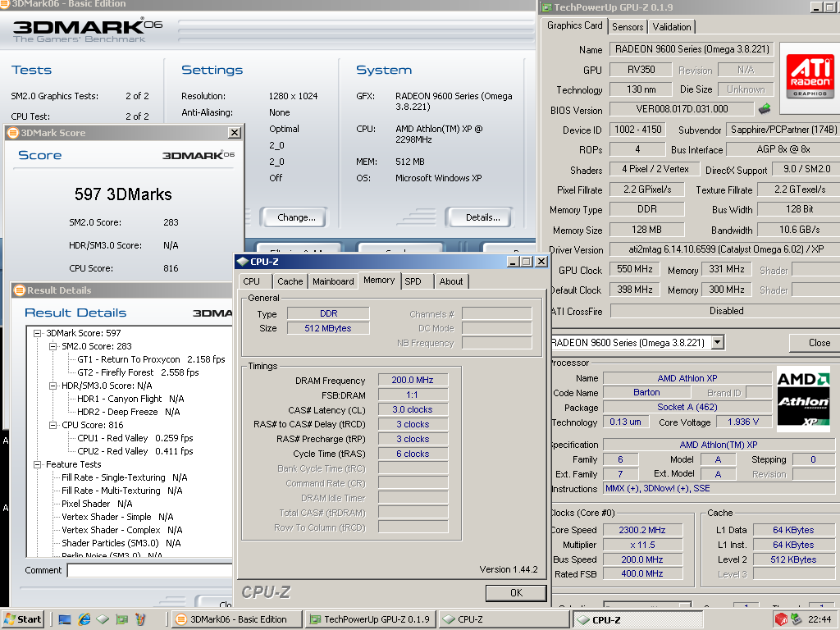Select HDR2 - Deep Freeze result row
The height and width of the screenshot is (630, 840).
pos(128,412)
